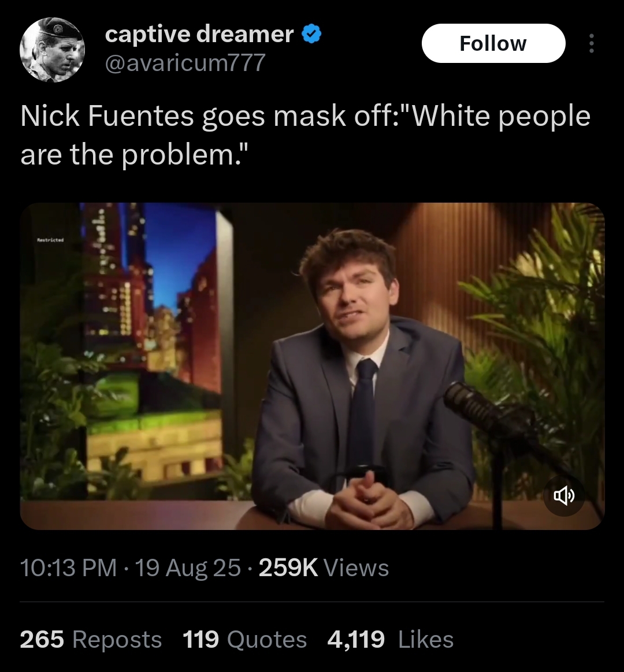Screen dimensions: 624x672
Task: Show the 4,119 Likes list
Action: [390, 640]
